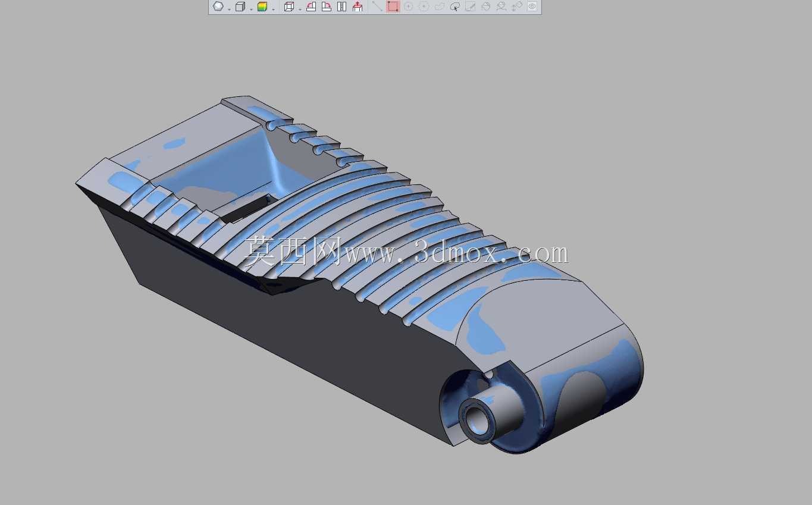The width and height of the screenshot is (812, 505).
Task: Open the dropdown beside the colored cube
Action: (x=273, y=9)
